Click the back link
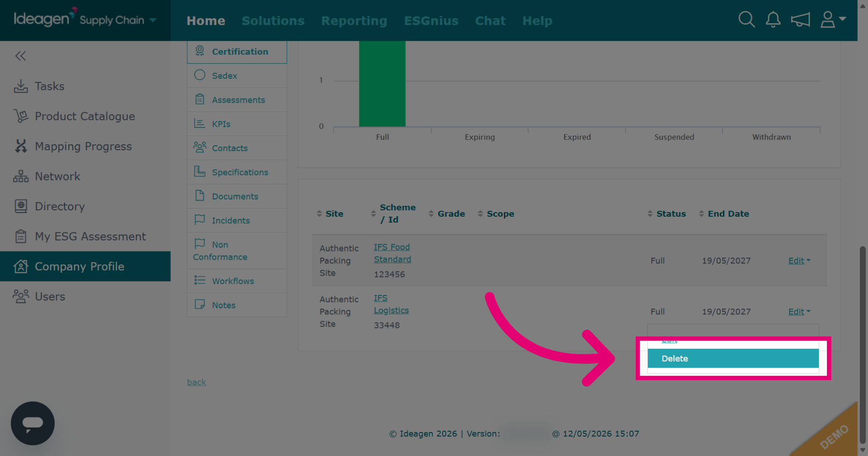The width and height of the screenshot is (868, 456). point(196,382)
